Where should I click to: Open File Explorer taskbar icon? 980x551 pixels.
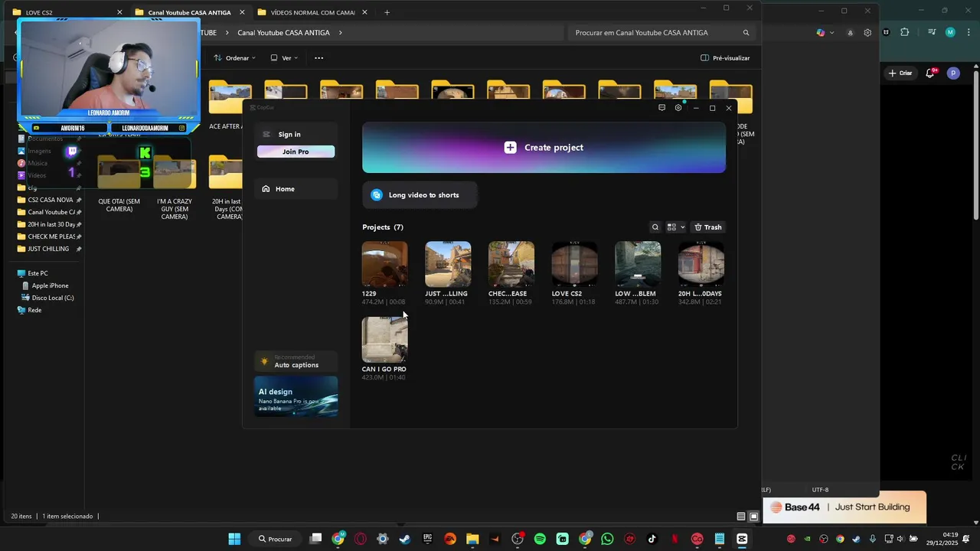[x=472, y=539]
